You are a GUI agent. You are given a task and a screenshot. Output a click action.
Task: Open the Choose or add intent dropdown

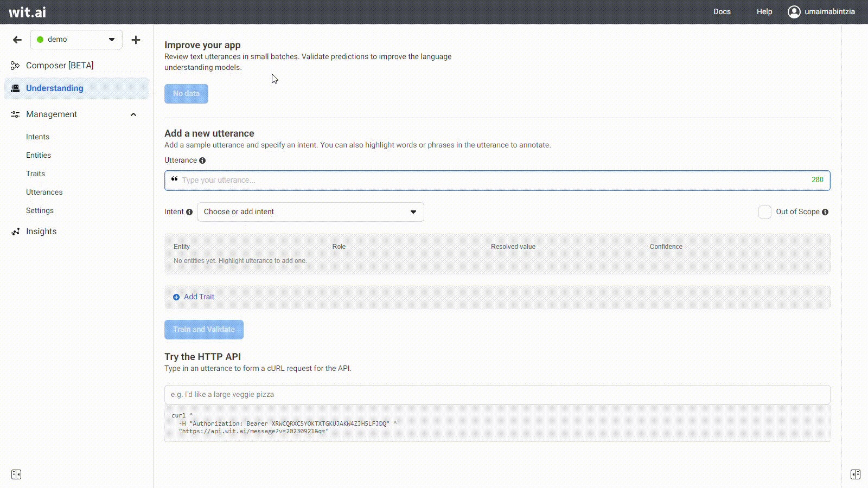coord(310,212)
